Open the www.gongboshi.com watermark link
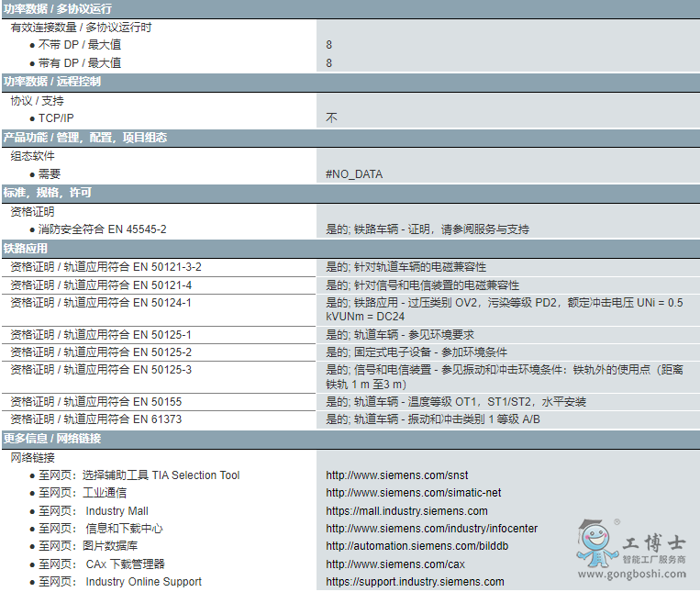The width and height of the screenshot is (700, 592). click(x=632, y=574)
